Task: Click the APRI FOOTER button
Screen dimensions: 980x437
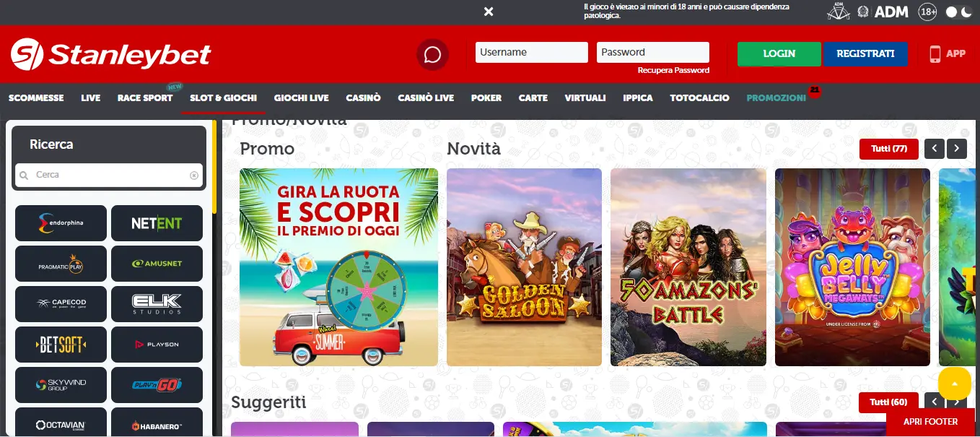Action: point(931,422)
